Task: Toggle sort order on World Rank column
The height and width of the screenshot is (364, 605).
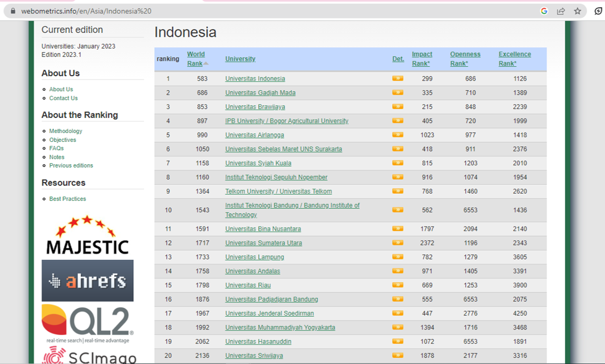Action: click(x=196, y=59)
